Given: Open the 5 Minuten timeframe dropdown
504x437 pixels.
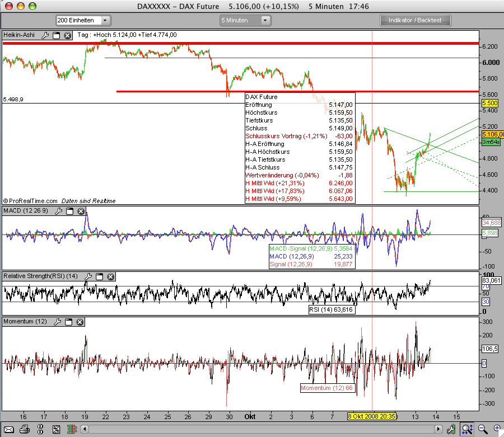Looking at the screenshot, I should click(245, 20).
